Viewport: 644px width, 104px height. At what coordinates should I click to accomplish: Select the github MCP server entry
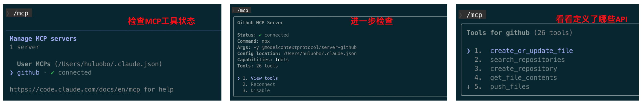point(28,73)
